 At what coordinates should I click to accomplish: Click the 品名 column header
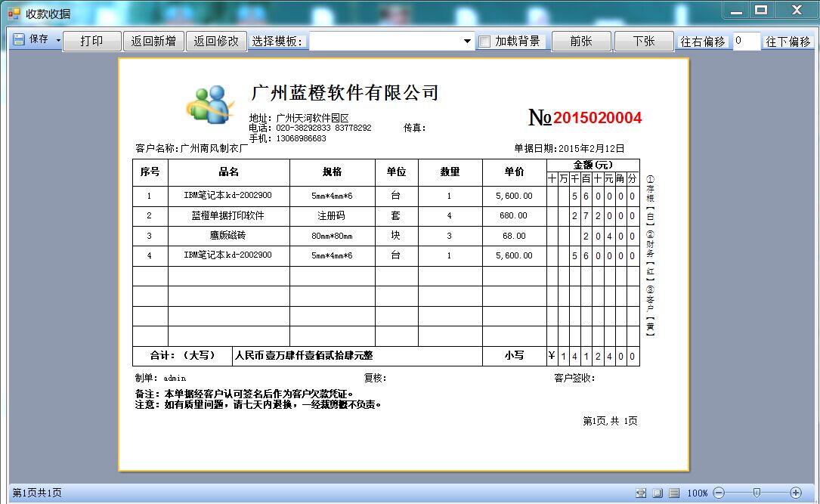(x=228, y=172)
